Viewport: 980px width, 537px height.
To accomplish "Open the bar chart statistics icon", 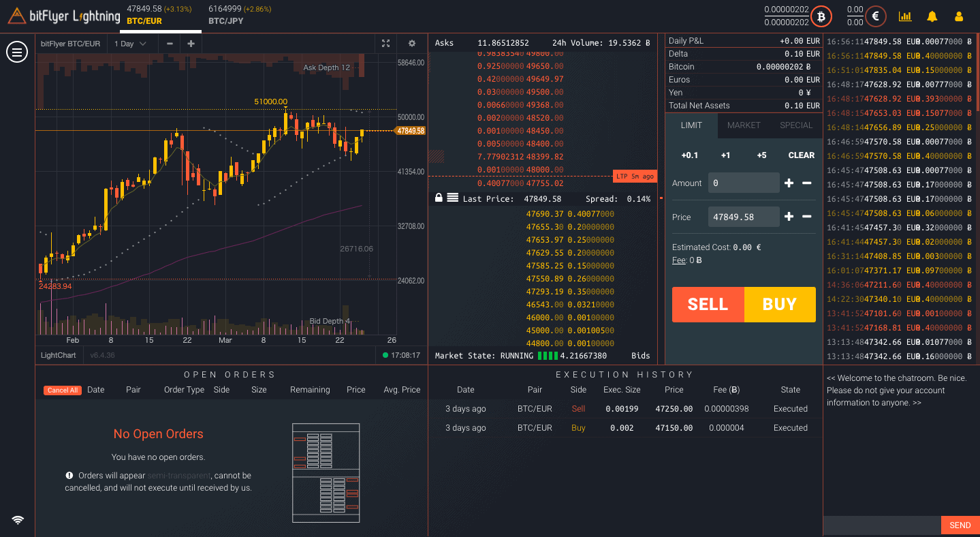I will pos(905,16).
